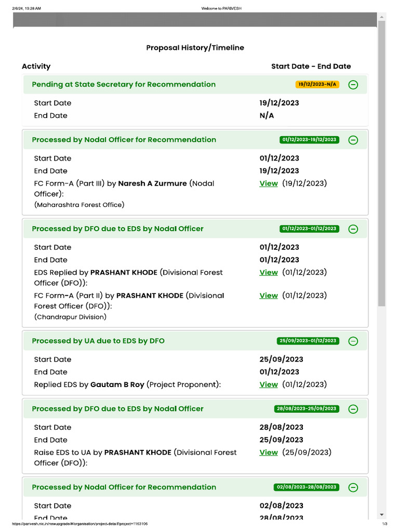Click the 25/09/2023-01/12/2023 date badge
This screenshot has height=532, width=399.
[308, 341]
